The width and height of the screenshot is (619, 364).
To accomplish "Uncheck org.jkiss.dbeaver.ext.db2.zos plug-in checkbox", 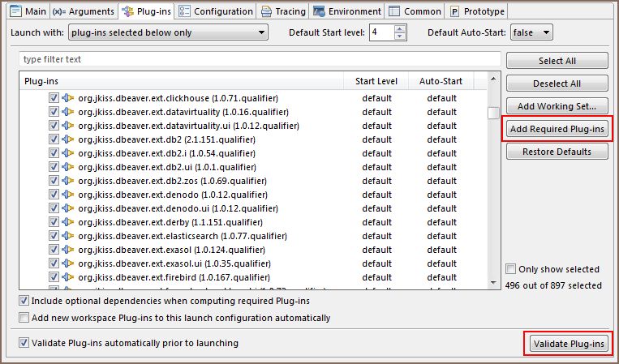I will coord(54,181).
